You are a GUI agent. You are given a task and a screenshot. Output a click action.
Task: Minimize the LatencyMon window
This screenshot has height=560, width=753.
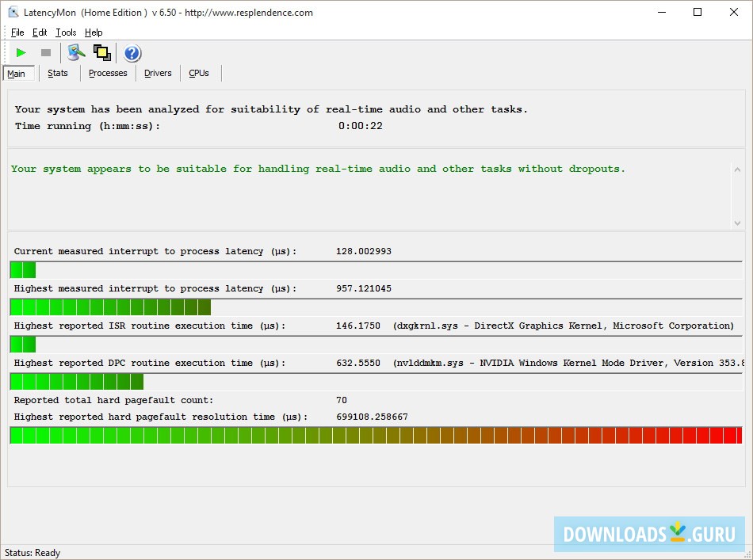(x=662, y=12)
